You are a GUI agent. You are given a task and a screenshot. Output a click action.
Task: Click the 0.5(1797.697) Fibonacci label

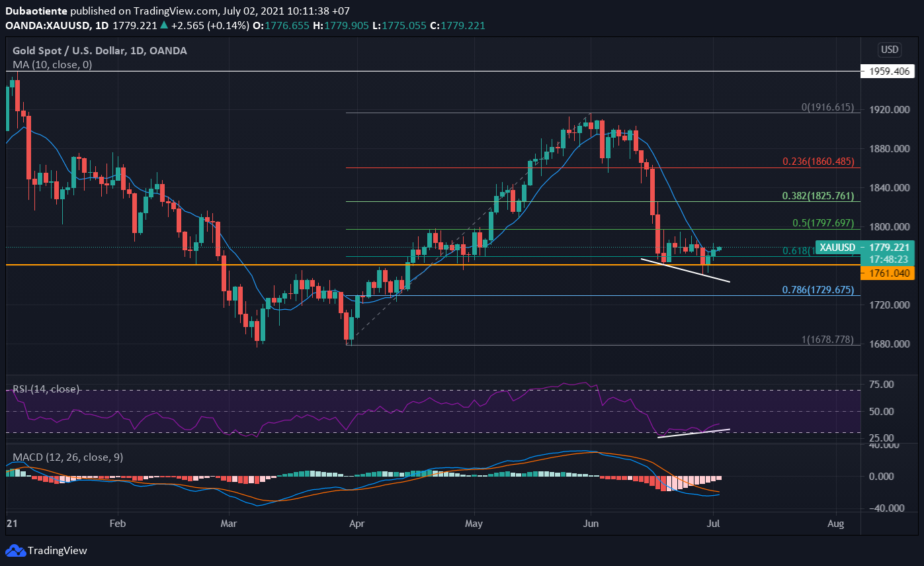[823, 224]
